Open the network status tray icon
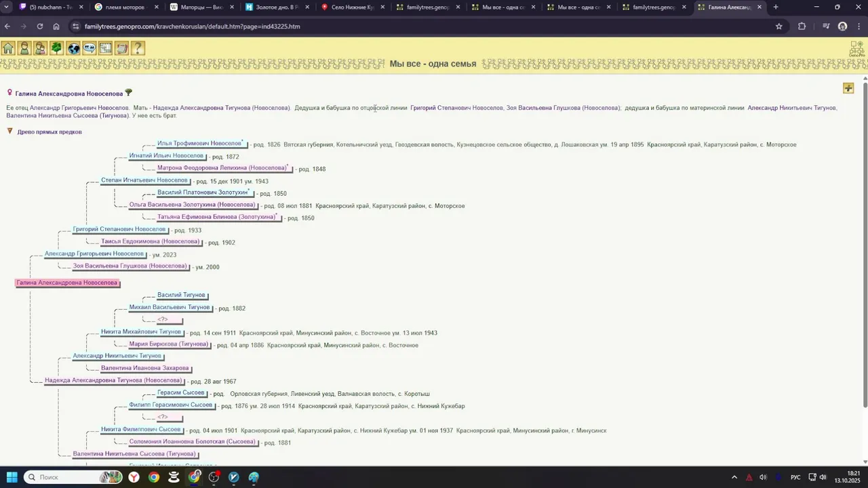This screenshot has width=868, height=488. (x=813, y=477)
